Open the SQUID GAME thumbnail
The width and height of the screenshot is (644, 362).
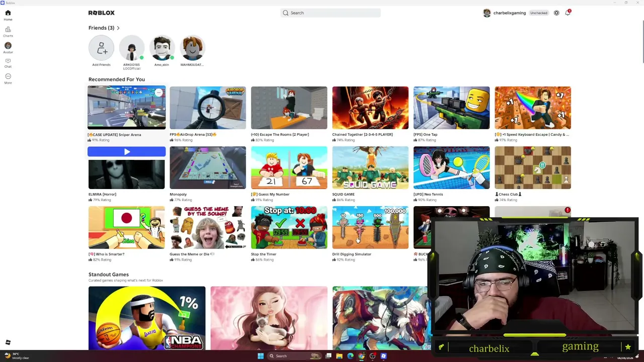[370, 167]
